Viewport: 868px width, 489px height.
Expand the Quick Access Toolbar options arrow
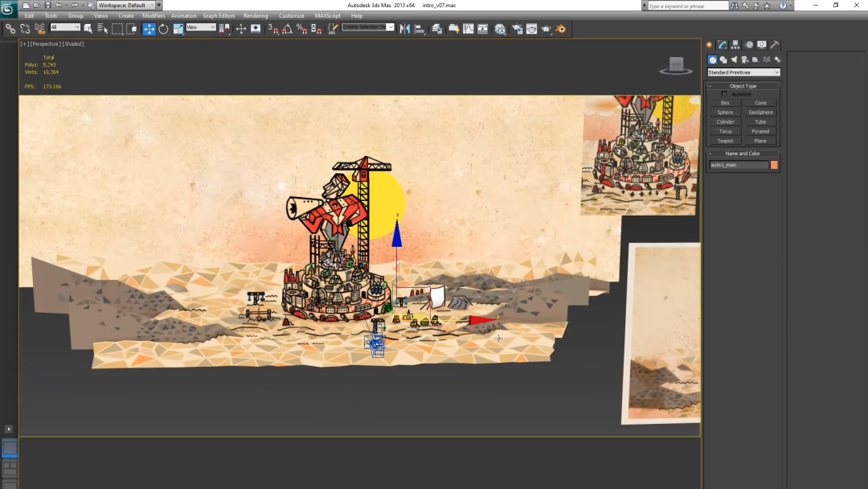159,5
